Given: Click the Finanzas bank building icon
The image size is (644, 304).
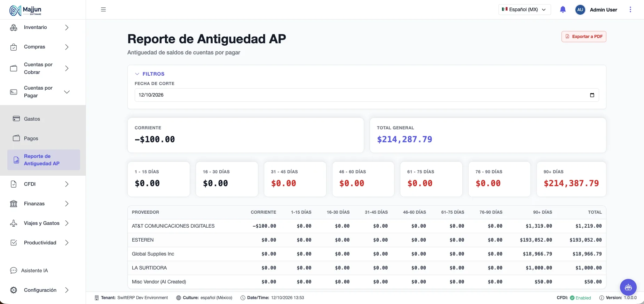Looking at the screenshot, I should 14,204.
